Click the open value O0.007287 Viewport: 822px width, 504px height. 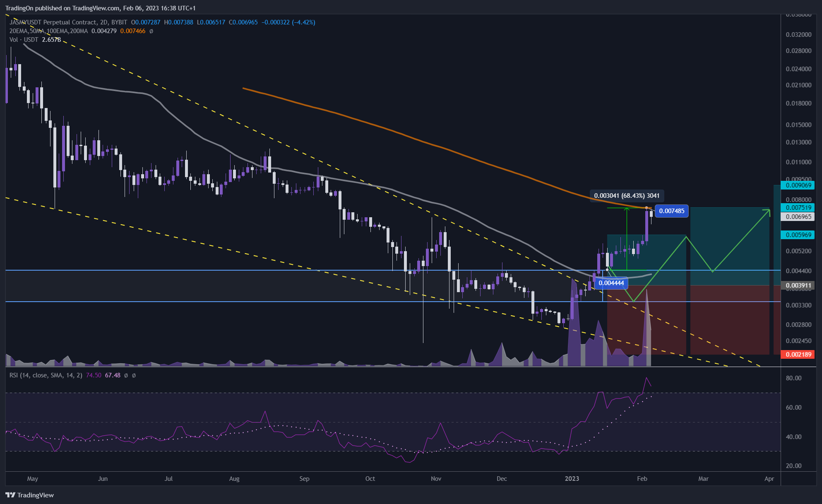(146, 22)
